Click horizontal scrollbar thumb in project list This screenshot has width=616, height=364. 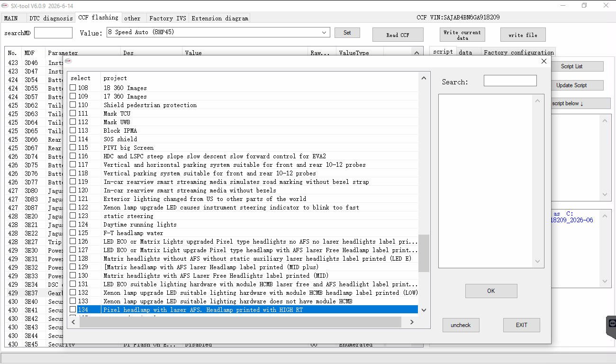240,322
